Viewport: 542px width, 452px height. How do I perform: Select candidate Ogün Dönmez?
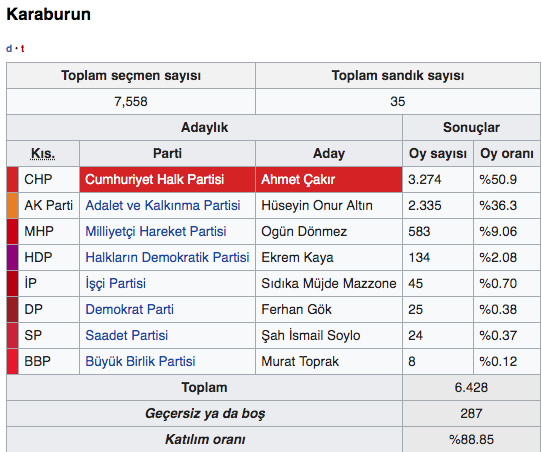[x=304, y=231]
